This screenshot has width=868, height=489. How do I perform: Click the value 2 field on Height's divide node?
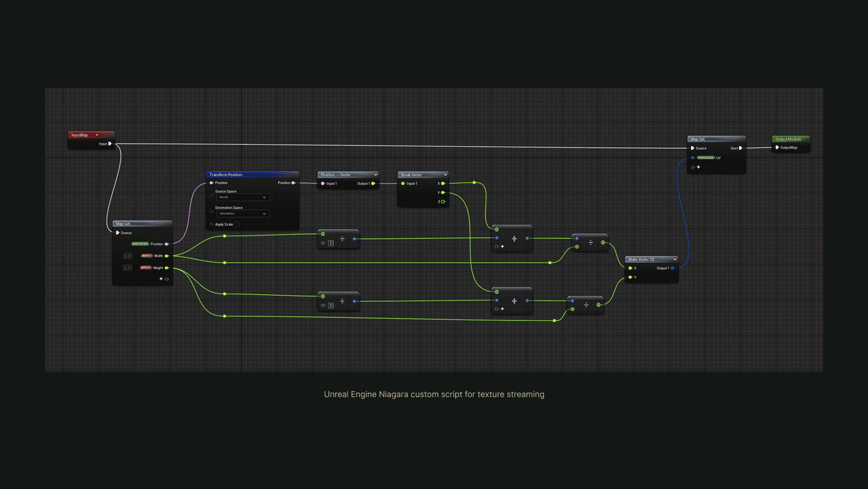point(331,306)
